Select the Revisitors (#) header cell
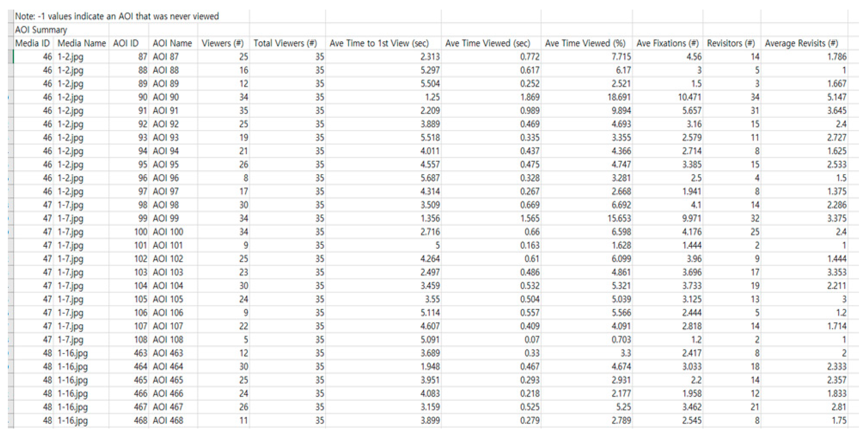The width and height of the screenshot is (868, 437). (x=731, y=43)
